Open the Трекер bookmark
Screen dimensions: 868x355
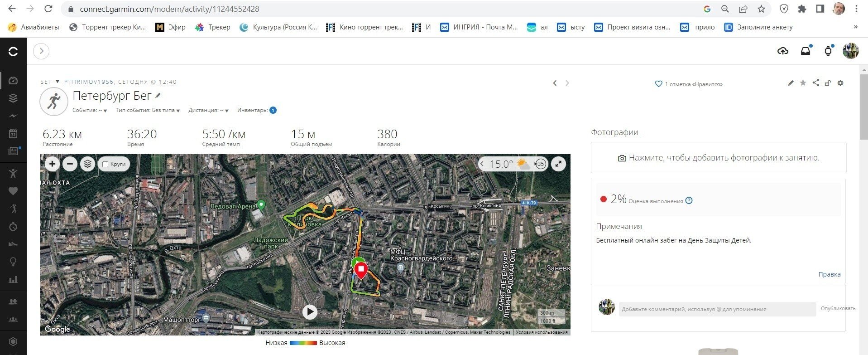coord(212,27)
